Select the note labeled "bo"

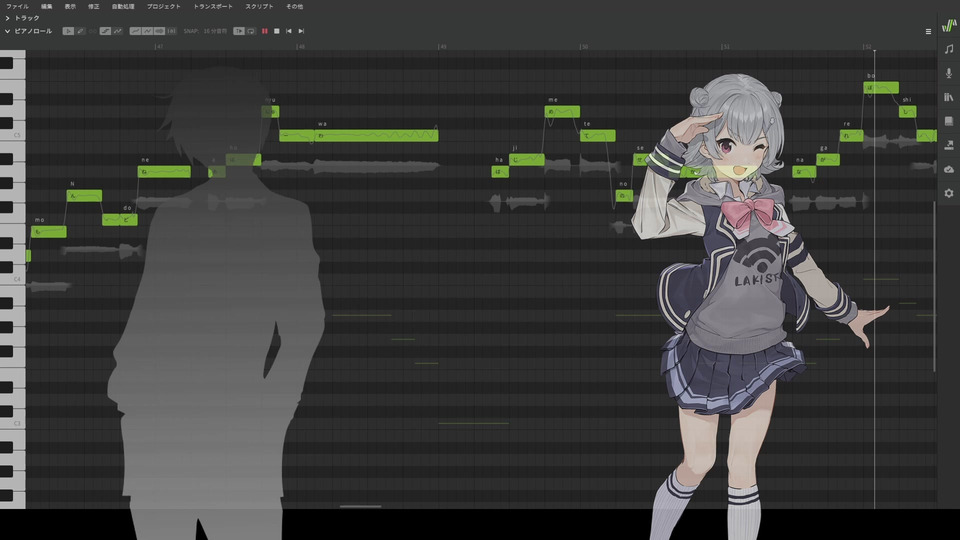pyautogui.click(x=881, y=88)
